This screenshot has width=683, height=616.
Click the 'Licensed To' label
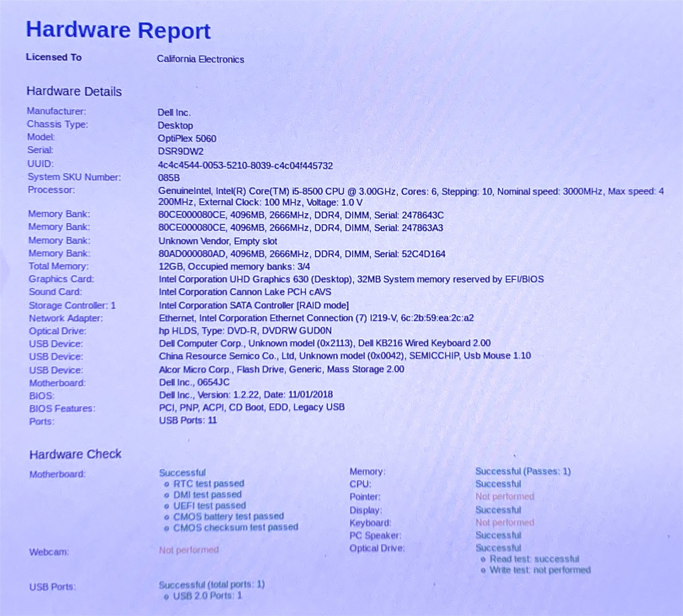coord(54,57)
